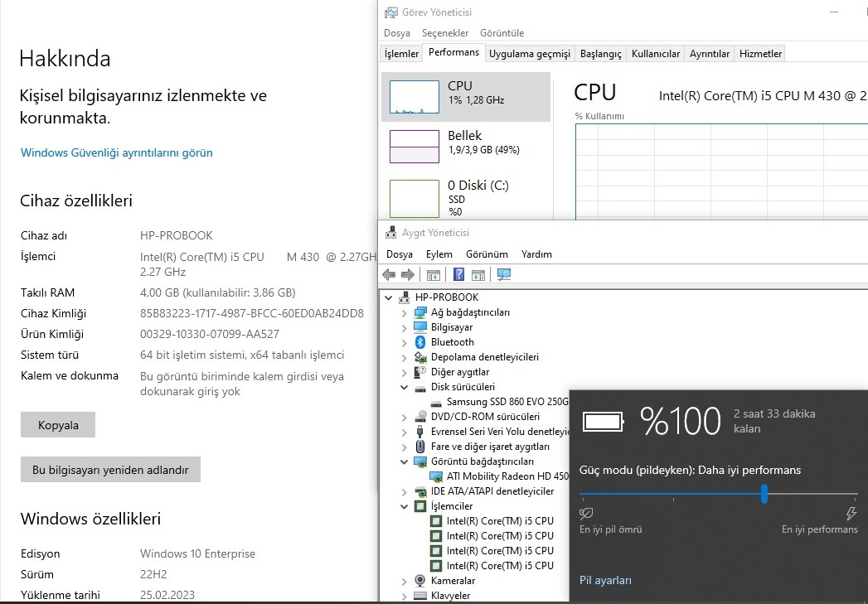The width and height of the screenshot is (868, 604).
Task: Click Bu bilgisayarı yeniden adlandır button
Action: coord(111,470)
